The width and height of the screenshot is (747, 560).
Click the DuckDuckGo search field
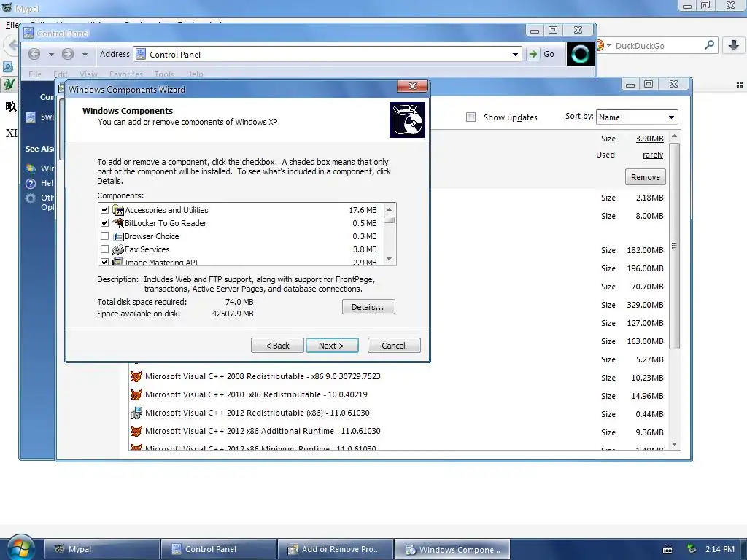pyautogui.click(x=657, y=46)
